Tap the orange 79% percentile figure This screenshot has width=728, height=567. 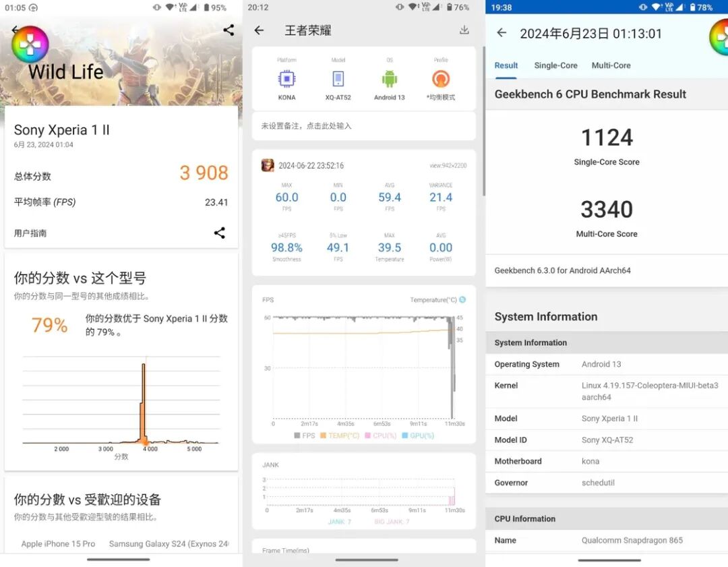click(x=50, y=325)
